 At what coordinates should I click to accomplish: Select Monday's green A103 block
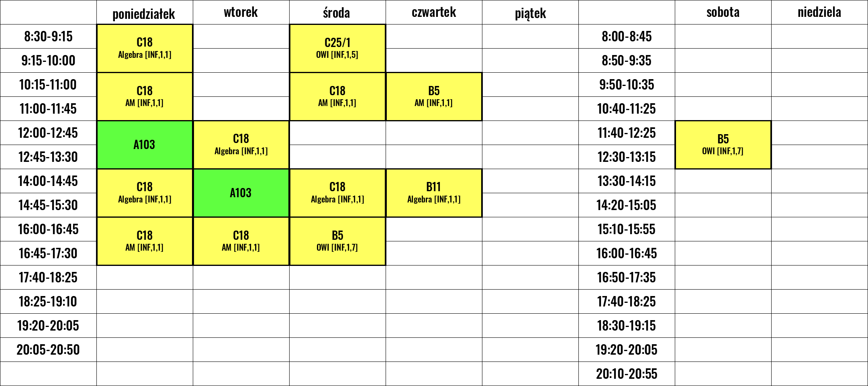tap(145, 145)
